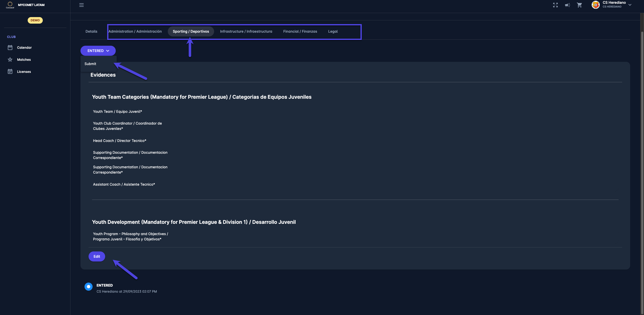Toggle fullscreen mode icon
The height and width of the screenshot is (315, 644).
[x=555, y=5]
